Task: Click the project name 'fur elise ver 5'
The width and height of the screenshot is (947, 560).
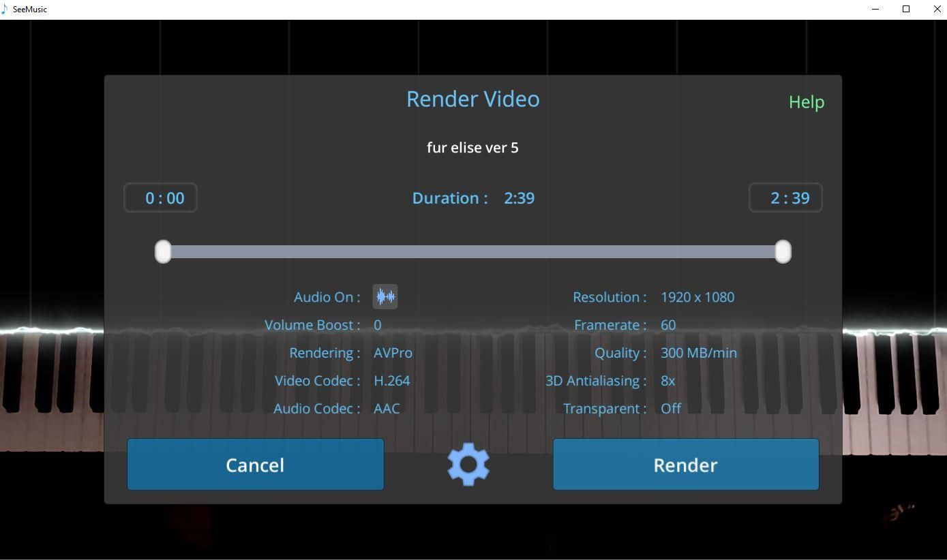Action: (472, 147)
